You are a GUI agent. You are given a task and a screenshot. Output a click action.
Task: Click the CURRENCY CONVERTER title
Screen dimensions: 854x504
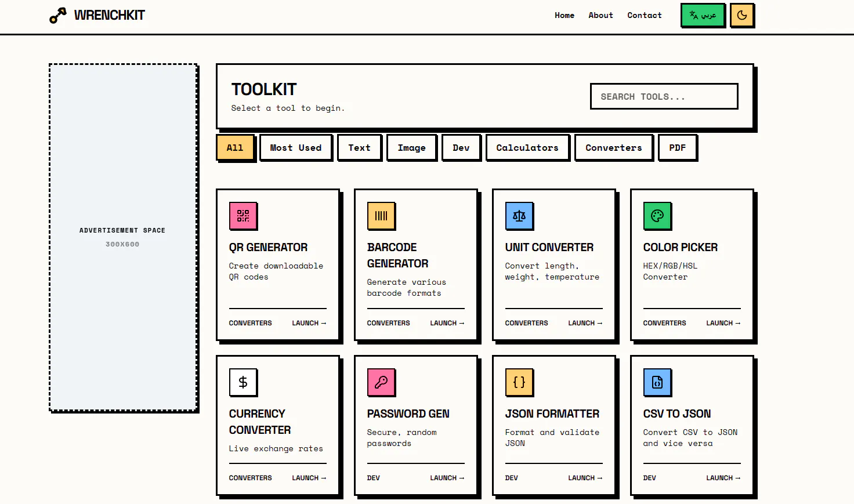coord(260,422)
